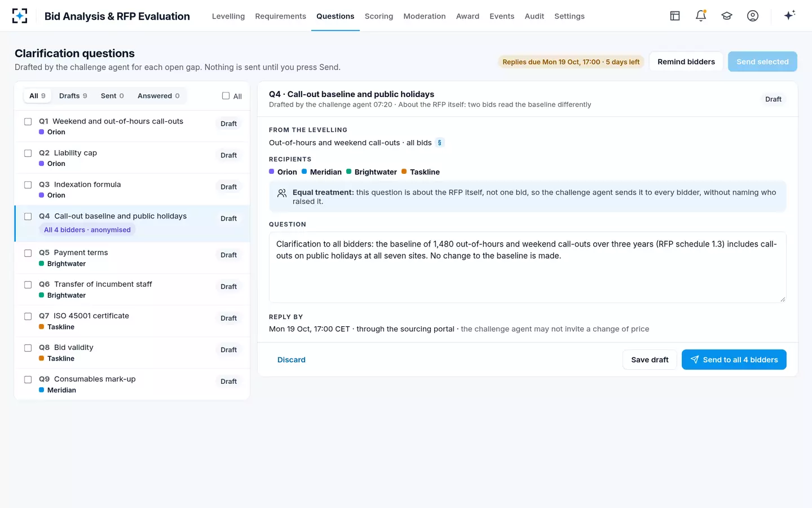Viewport: 812px width, 508px height.
Task: Switch to the Award tab
Action: [x=467, y=16]
